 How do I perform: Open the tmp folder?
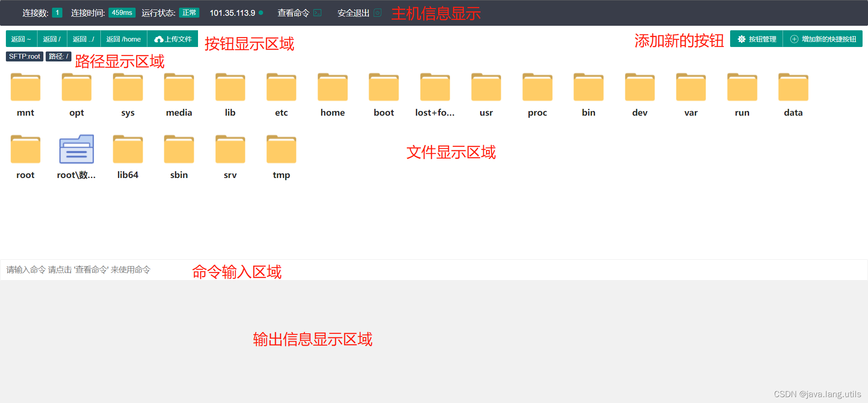pos(281,149)
